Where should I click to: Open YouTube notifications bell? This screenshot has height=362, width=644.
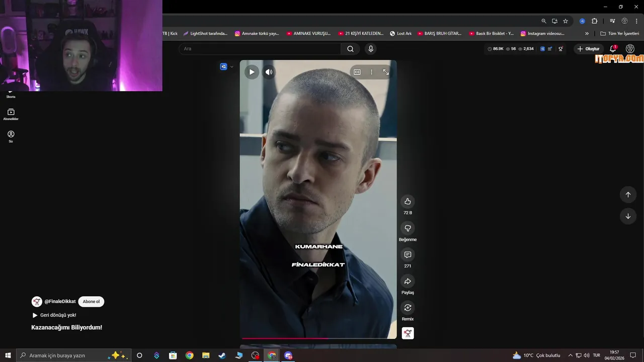tap(613, 49)
